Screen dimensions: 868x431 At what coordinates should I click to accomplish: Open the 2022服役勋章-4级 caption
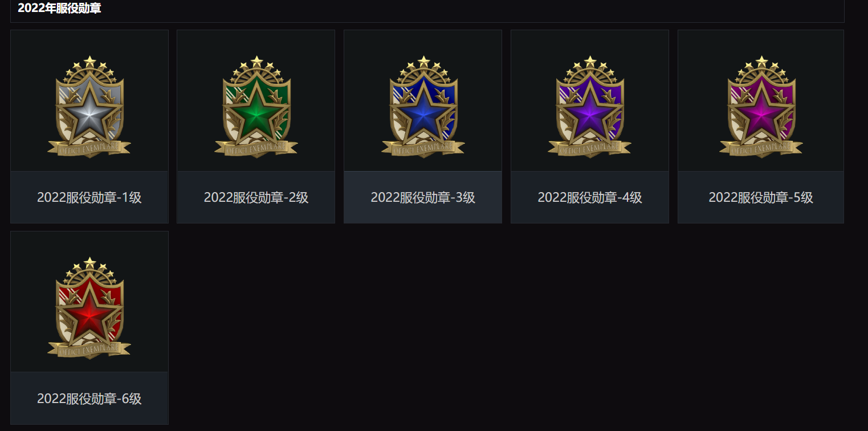(x=590, y=198)
